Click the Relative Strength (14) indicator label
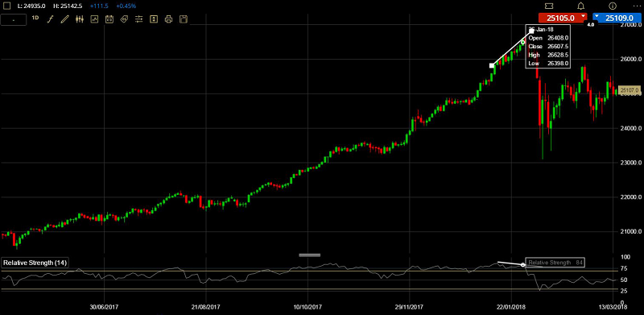Viewport: 644px width, 315px height. [x=35, y=263]
